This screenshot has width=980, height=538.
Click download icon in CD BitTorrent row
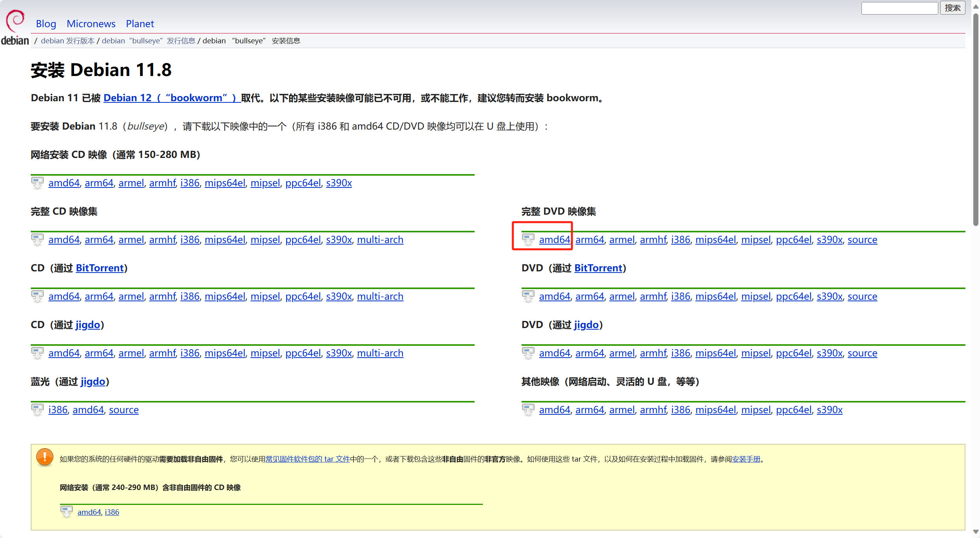point(37,296)
